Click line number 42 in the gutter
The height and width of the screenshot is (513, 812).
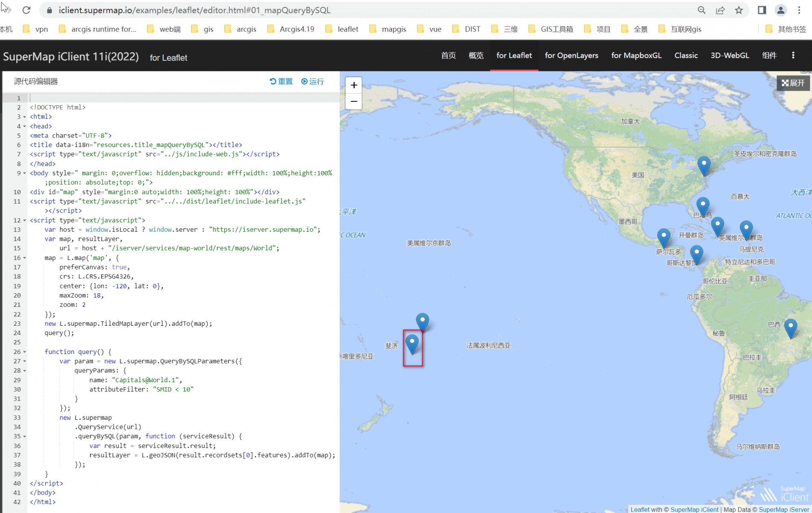(x=17, y=502)
